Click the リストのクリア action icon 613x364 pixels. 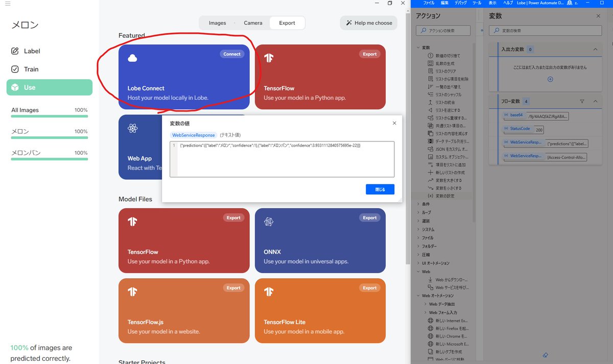point(431,71)
